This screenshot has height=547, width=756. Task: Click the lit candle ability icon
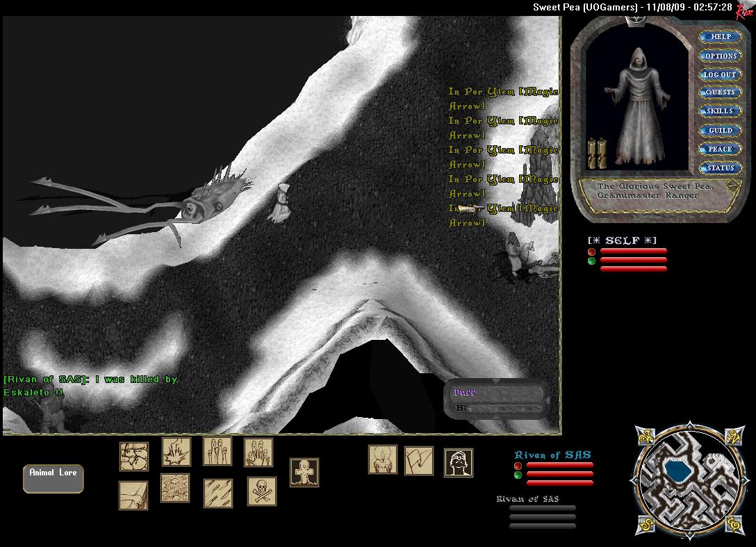[383, 460]
